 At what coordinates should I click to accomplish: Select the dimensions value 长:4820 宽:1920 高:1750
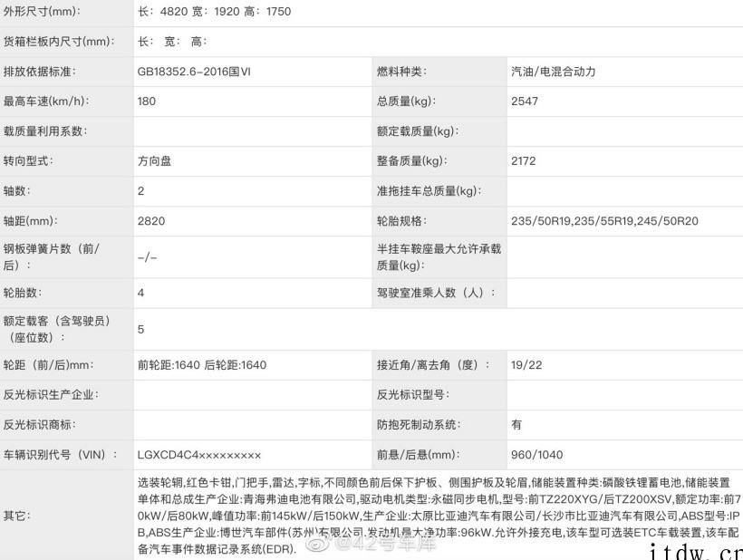coord(214,12)
